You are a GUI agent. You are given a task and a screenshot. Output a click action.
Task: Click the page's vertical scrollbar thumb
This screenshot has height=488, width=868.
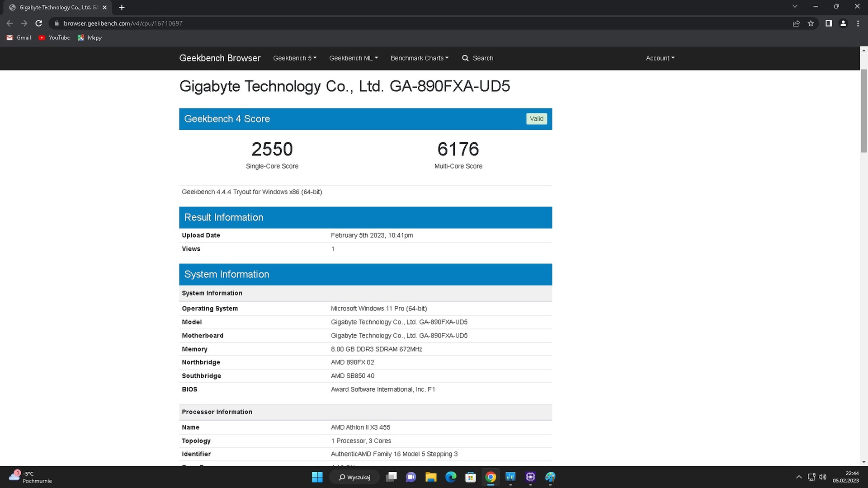[863, 111]
